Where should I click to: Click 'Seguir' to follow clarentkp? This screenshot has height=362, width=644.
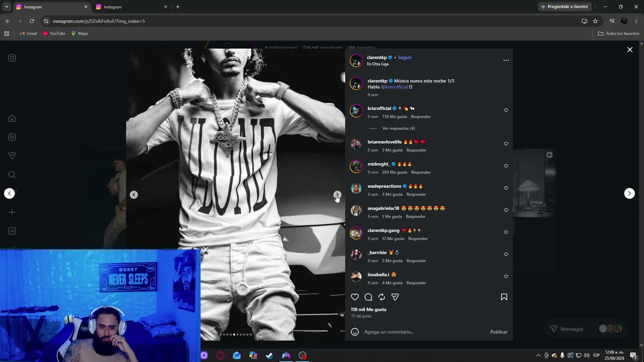(x=405, y=57)
